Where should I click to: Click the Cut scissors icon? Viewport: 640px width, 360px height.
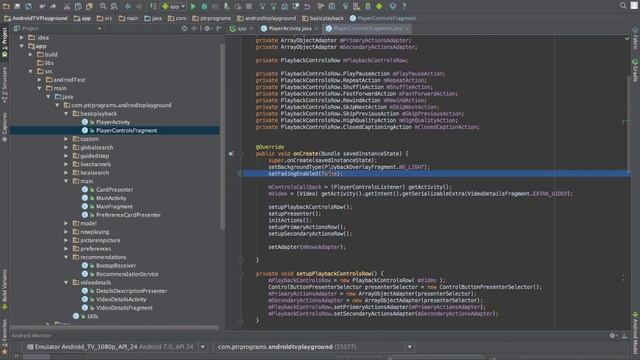click(x=67, y=6)
